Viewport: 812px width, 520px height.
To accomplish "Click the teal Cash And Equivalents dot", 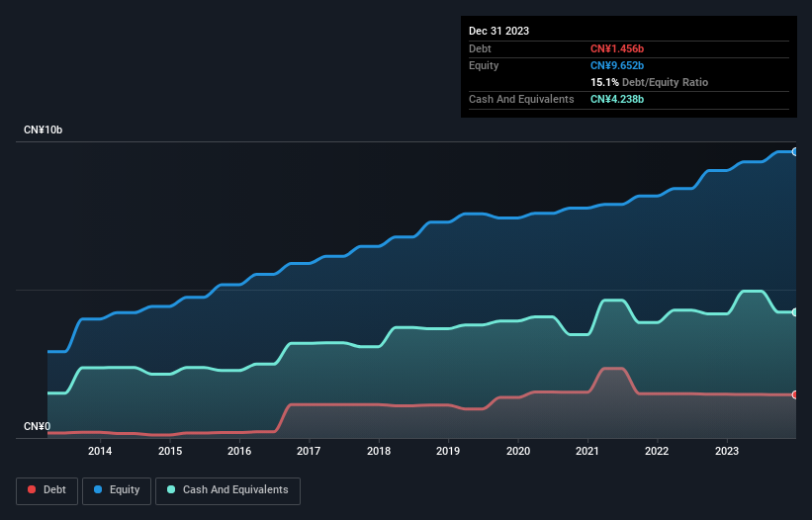I will 171,489.
